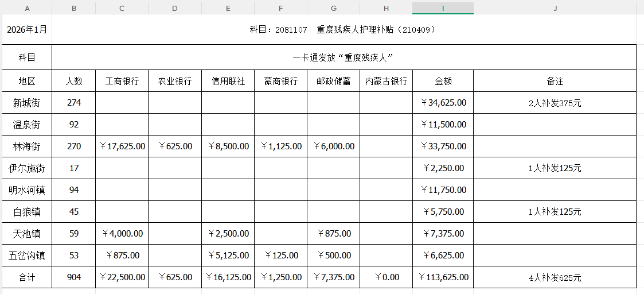Select the 合计 row label cell
The width and height of the screenshot is (644, 294).
pos(26,277)
